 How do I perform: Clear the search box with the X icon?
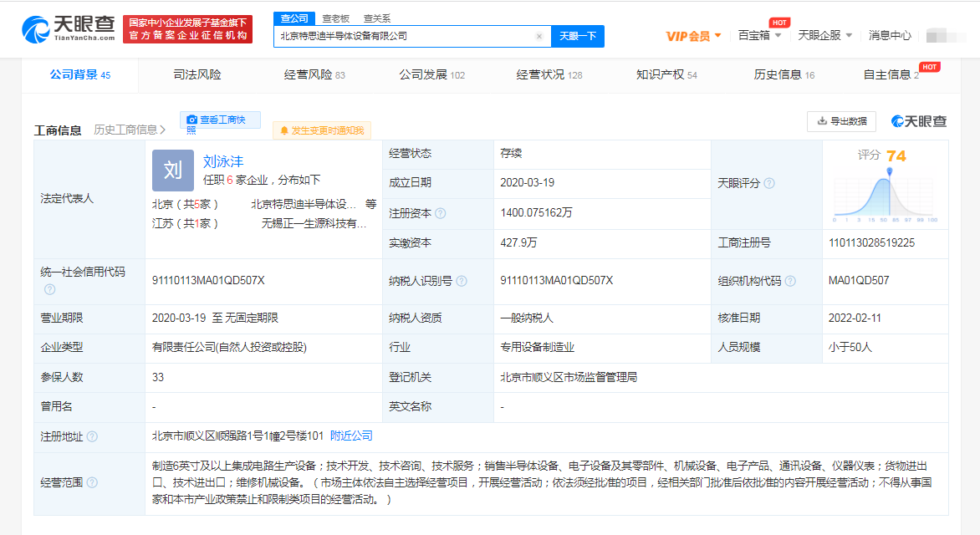pyautogui.click(x=539, y=36)
